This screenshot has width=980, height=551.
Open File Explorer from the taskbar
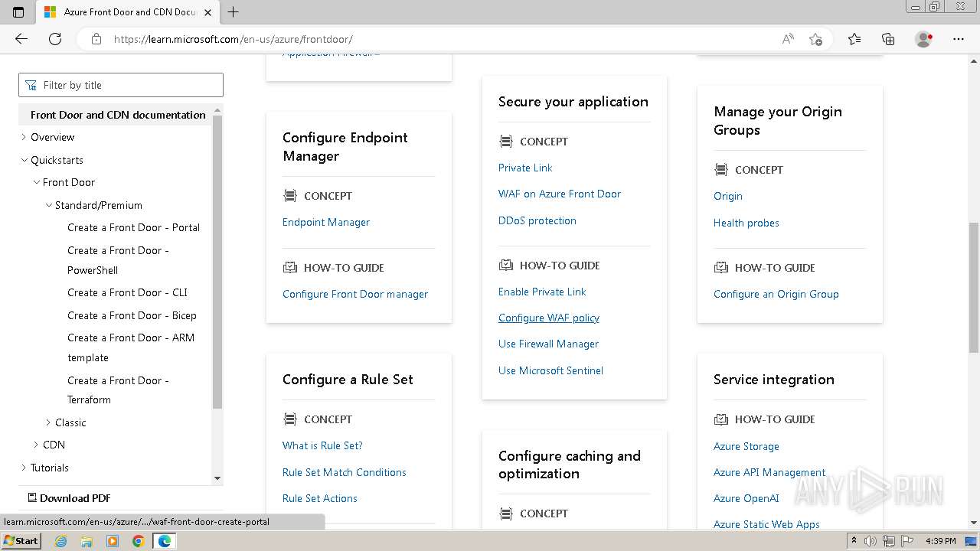coord(87,541)
